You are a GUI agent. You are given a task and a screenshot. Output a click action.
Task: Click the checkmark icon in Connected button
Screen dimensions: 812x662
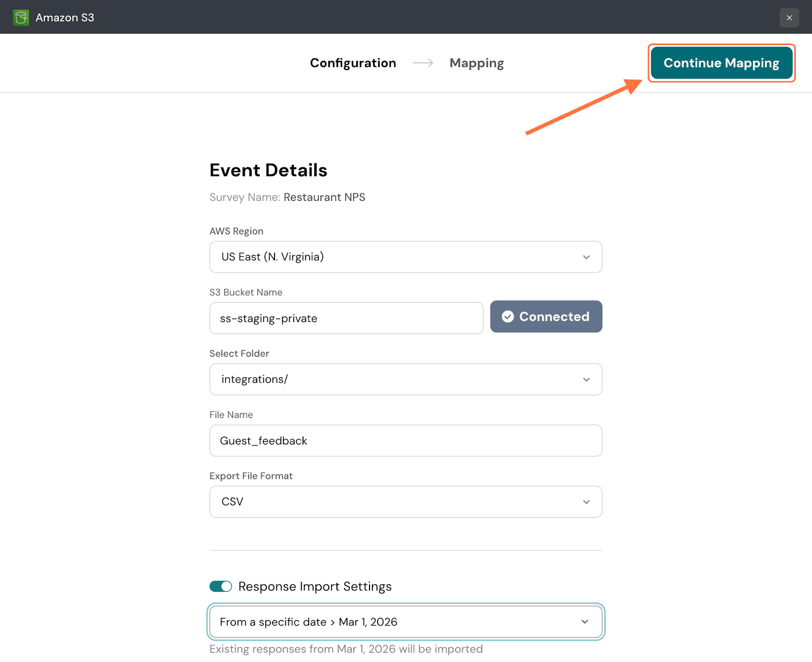click(x=507, y=317)
